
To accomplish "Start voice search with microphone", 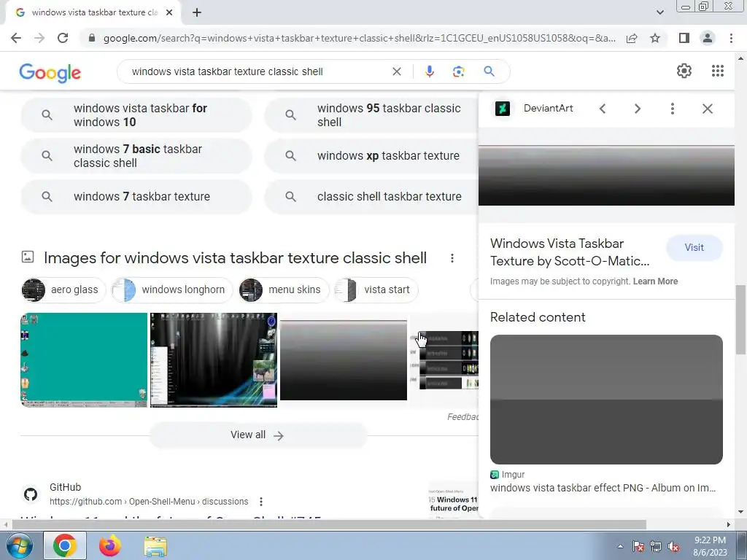I will pyautogui.click(x=429, y=71).
